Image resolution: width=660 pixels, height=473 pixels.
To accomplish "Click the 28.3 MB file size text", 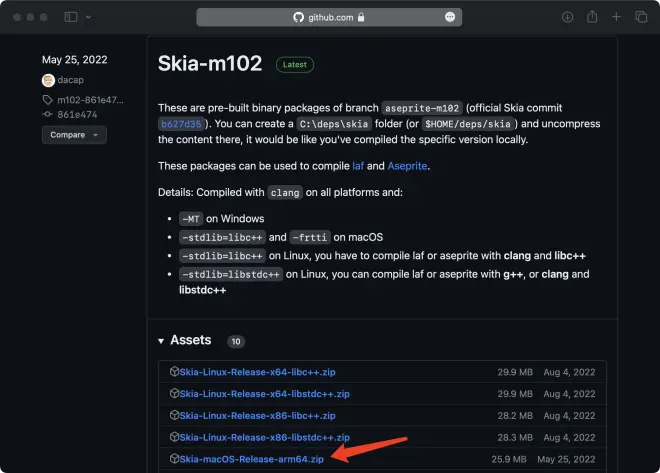I will [515, 438].
